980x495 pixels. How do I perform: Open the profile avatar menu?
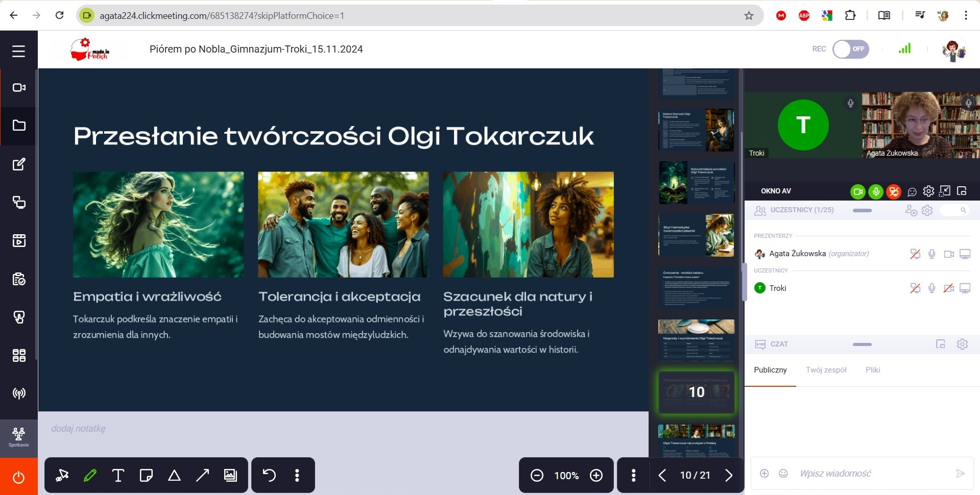coord(953,50)
